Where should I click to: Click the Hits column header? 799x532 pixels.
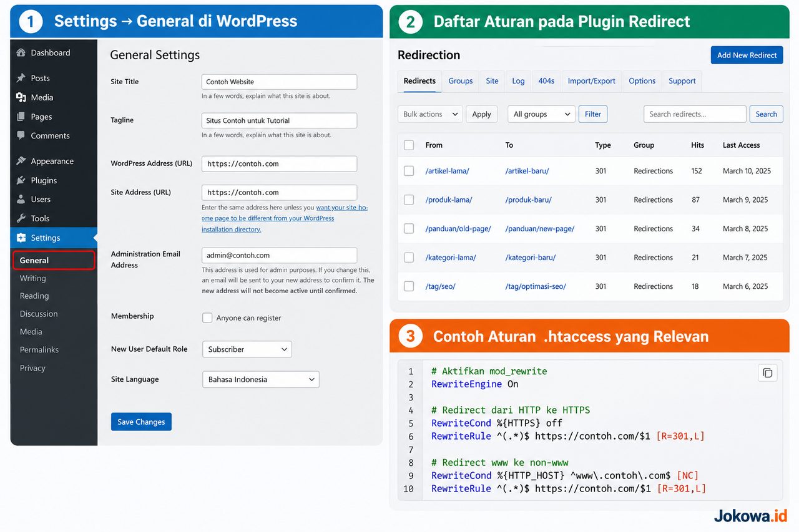(x=698, y=145)
